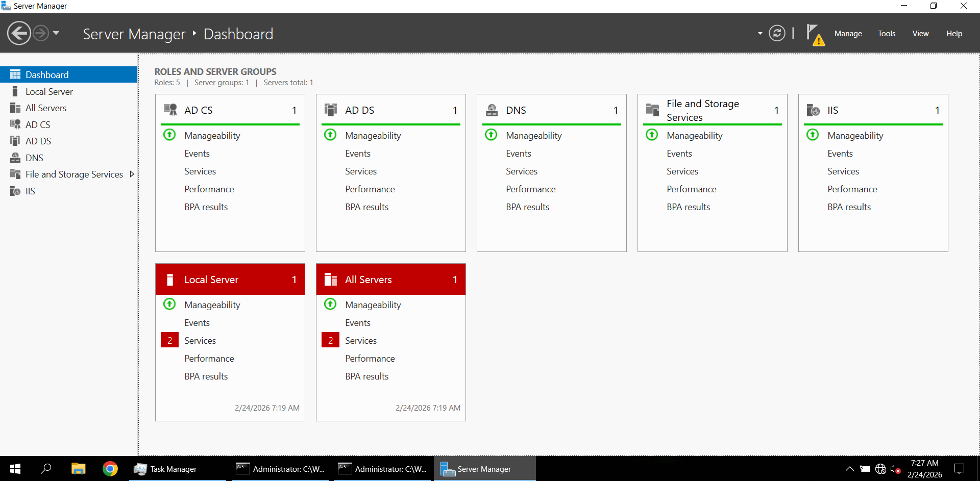The width and height of the screenshot is (980, 481).
Task: Click the File and Storage Services tile icon
Action: (x=652, y=110)
